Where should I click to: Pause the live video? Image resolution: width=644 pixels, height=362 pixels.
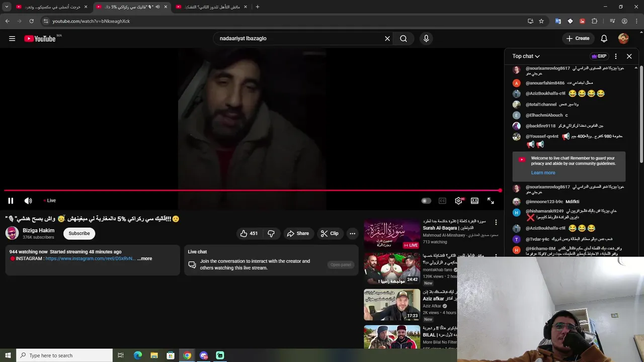click(11, 201)
